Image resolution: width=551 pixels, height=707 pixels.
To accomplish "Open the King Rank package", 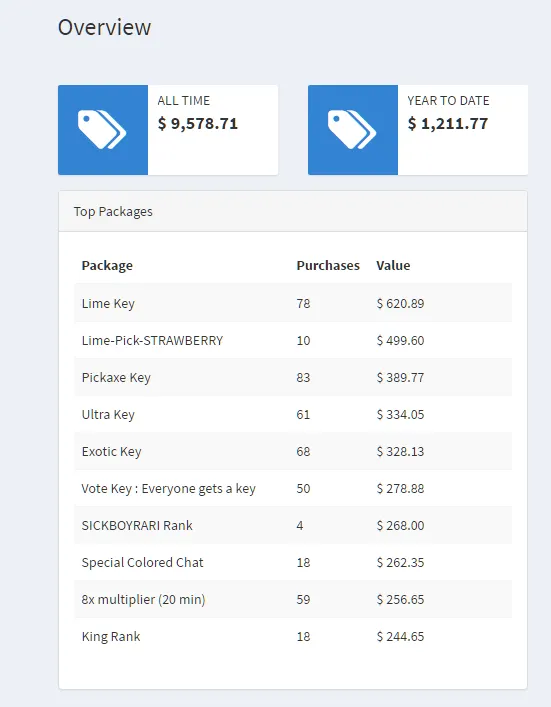I will (111, 636).
